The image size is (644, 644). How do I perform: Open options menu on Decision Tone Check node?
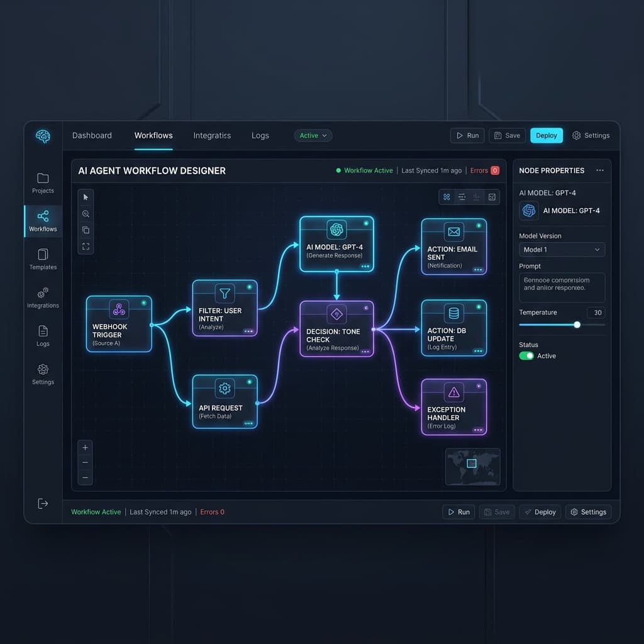pyautogui.click(x=365, y=352)
